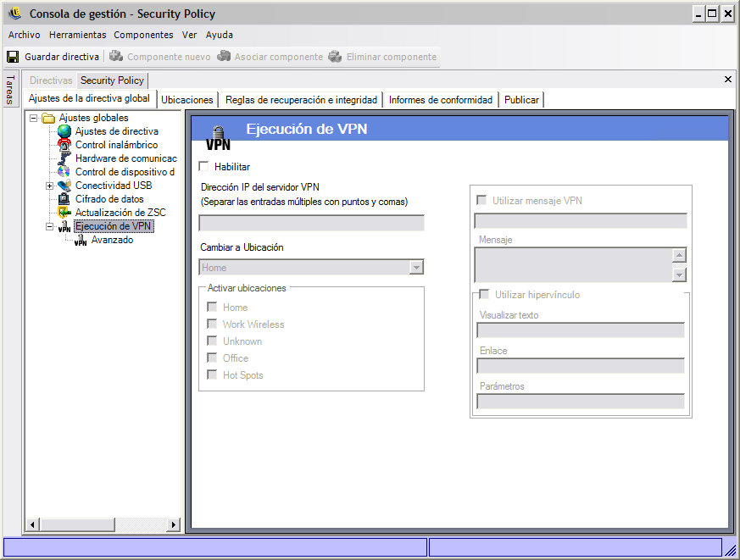The width and height of the screenshot is (740, 560).
Task: Open the Tareas side panel
Action: 11,89
